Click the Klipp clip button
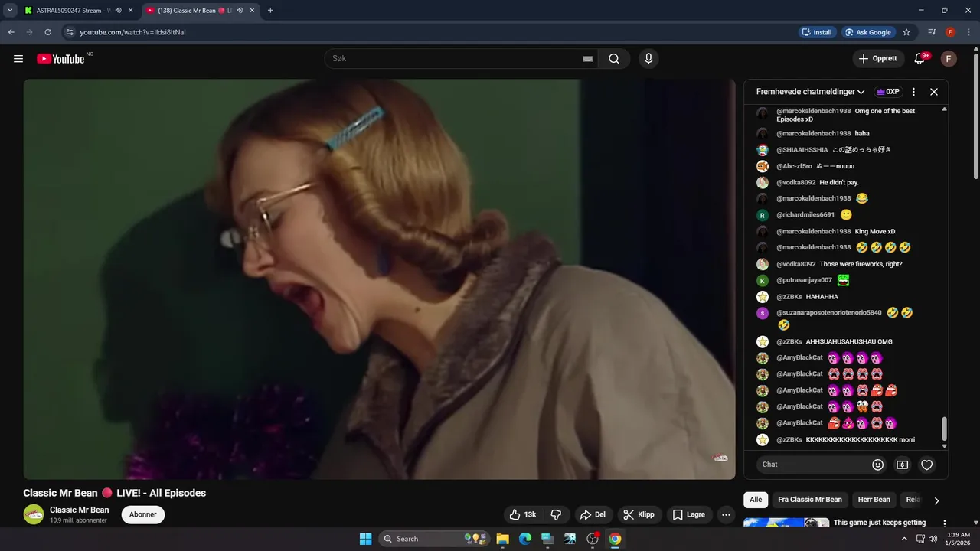 click(x=639, y=514)
